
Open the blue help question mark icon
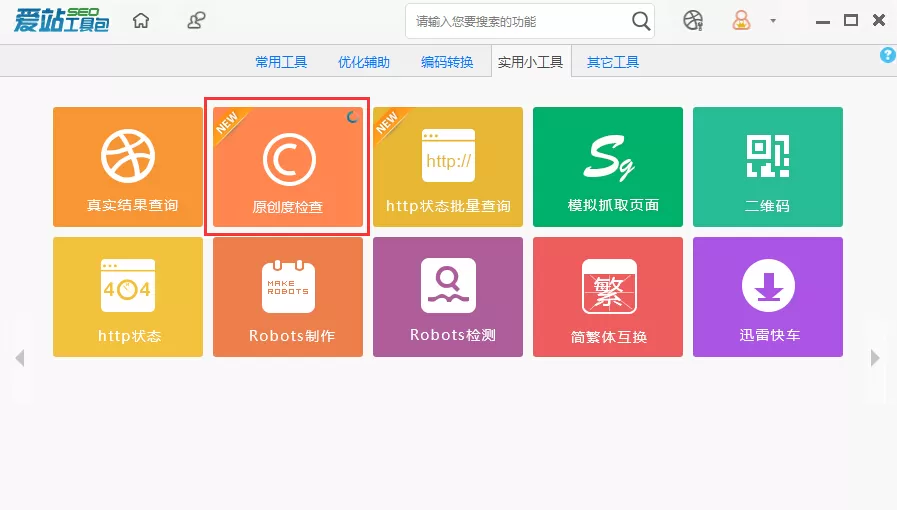click(x=888, y=55)
